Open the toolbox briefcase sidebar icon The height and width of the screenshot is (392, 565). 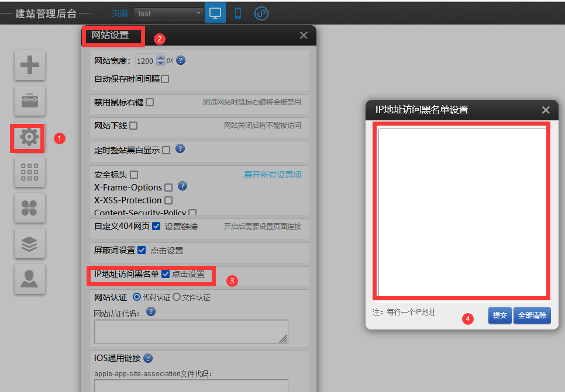(30, 101)
